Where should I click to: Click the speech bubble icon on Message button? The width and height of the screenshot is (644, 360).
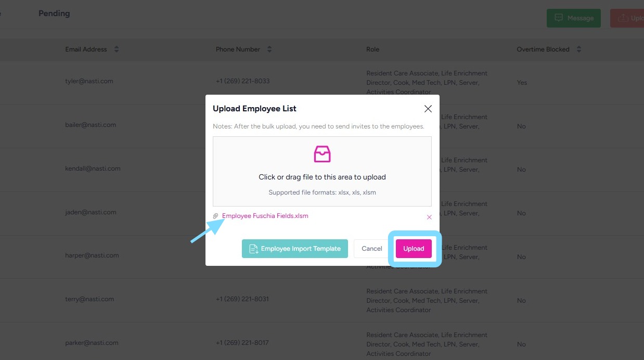pos(559,18)
